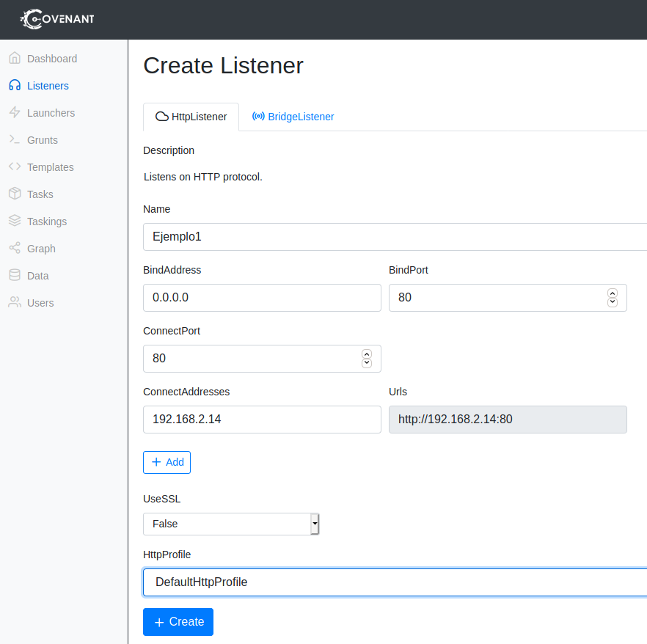Open the HttpProfile dropdown
The height and width of the screenshot is (644, 647).
tap(395, 582)
